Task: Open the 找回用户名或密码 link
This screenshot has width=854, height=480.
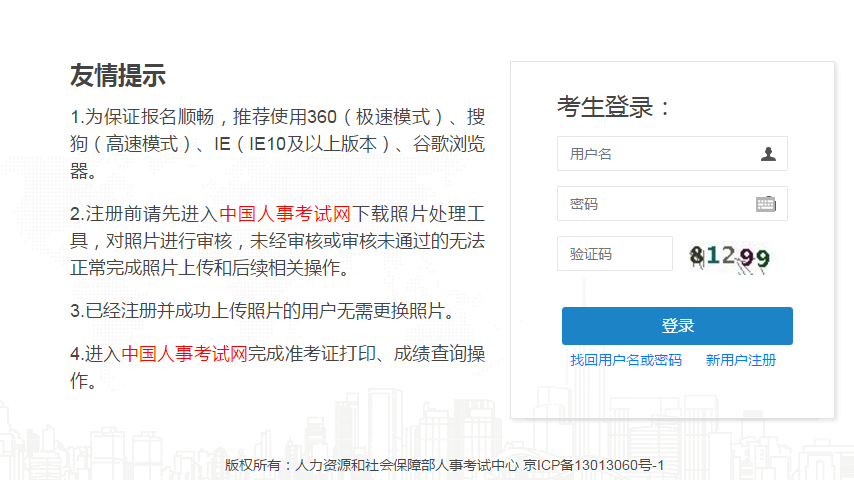Action: click(626, 360)
